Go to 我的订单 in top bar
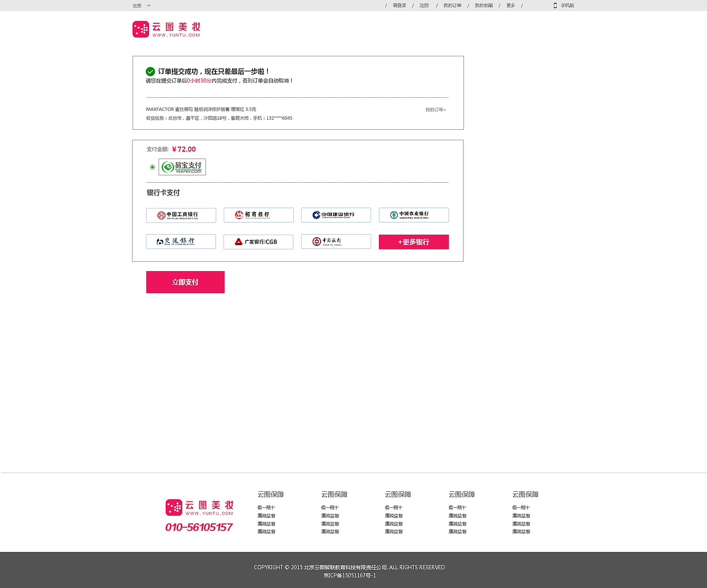 [452, 6]
